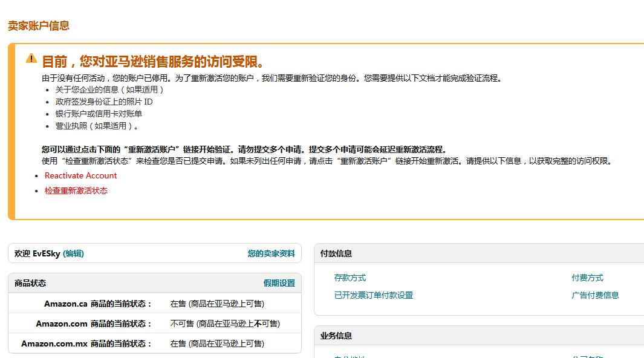
Task: Click the 欢迎 EvESky welcome text
Action: [x=37, y=254]
